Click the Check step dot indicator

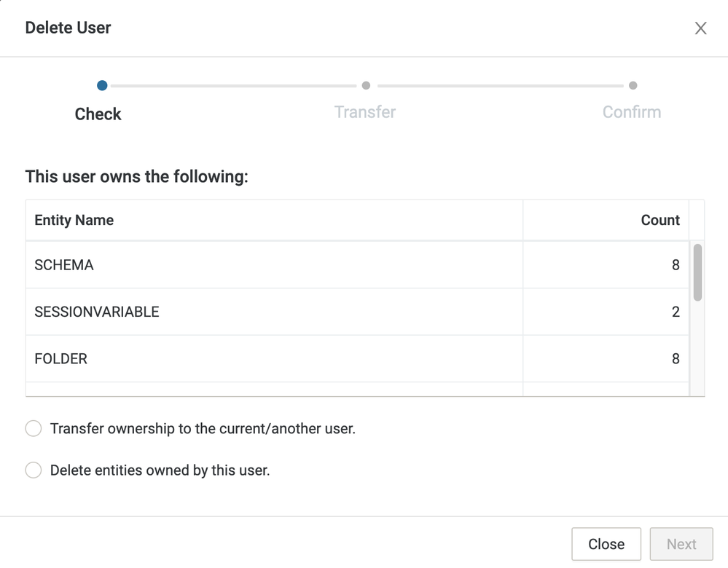102,85
